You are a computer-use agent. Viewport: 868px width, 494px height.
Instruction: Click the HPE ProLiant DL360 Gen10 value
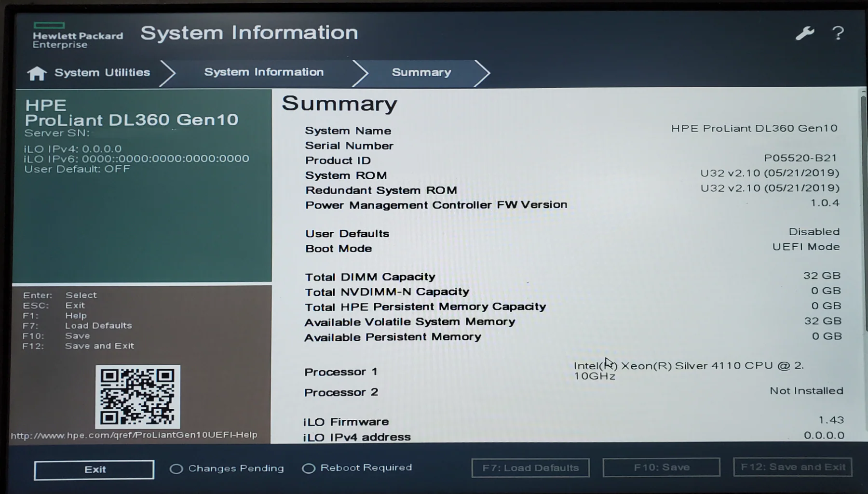[x=754, y=128]
